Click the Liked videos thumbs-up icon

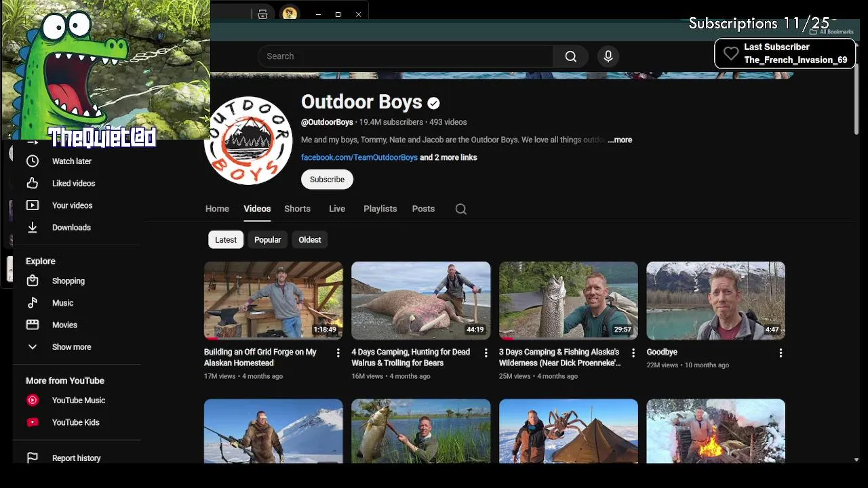[33, 183]
